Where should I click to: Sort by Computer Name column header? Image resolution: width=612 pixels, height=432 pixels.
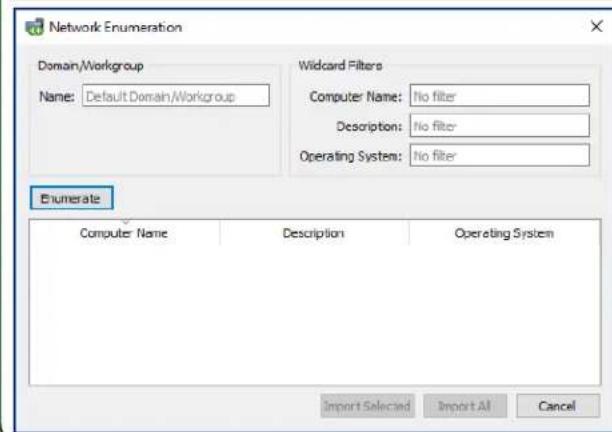click(125, 233)
